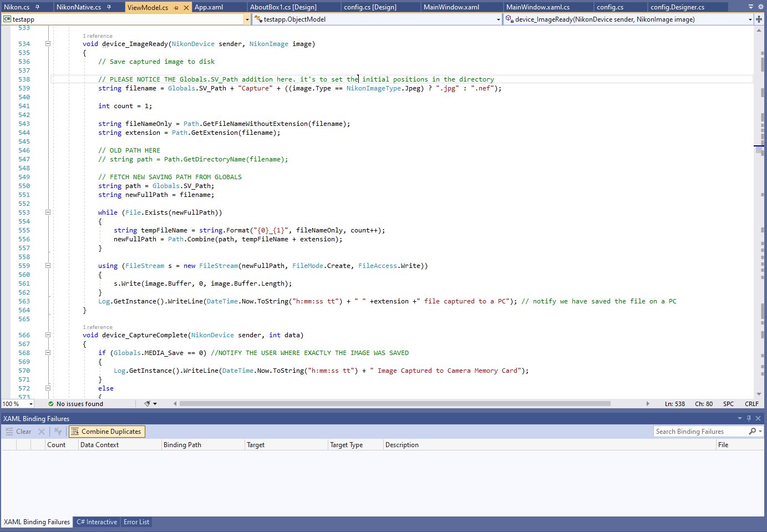Sort by the File column header

740,445
